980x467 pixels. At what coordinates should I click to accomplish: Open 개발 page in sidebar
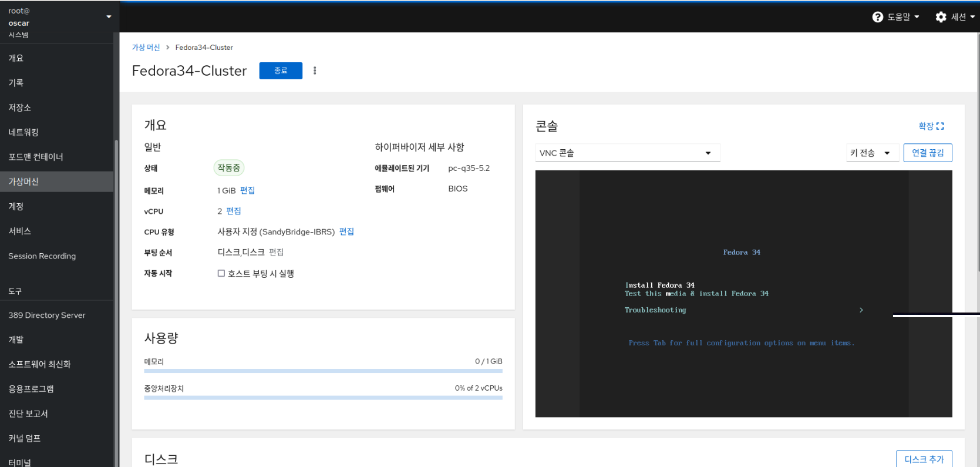(x=57, y=340)
